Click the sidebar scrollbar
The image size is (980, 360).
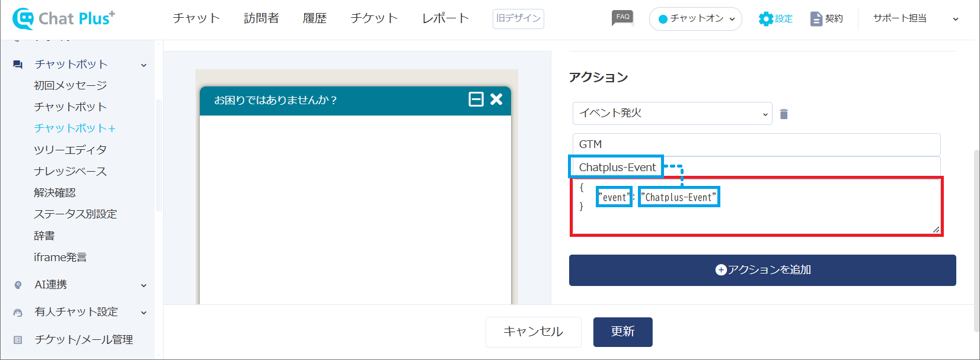[x=158, y=155]
